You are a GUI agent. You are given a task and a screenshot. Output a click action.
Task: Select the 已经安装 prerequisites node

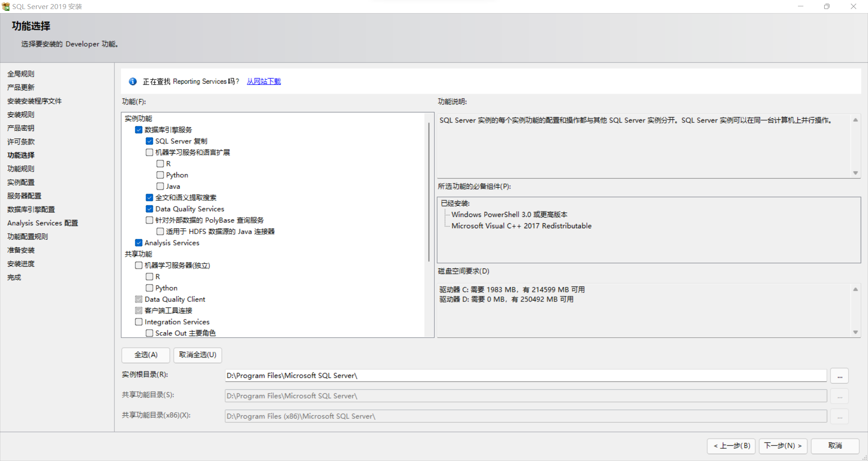pyautogui.click(x=455, y=203)
